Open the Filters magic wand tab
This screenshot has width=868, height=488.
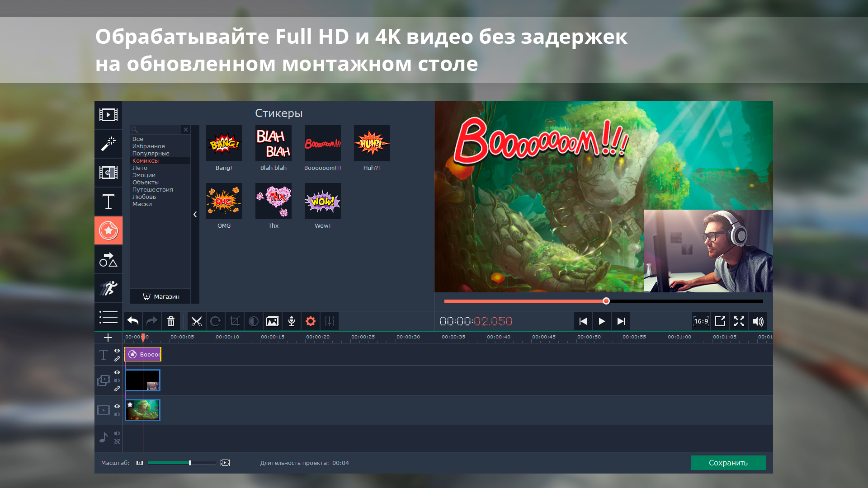[x=108, y=144]
